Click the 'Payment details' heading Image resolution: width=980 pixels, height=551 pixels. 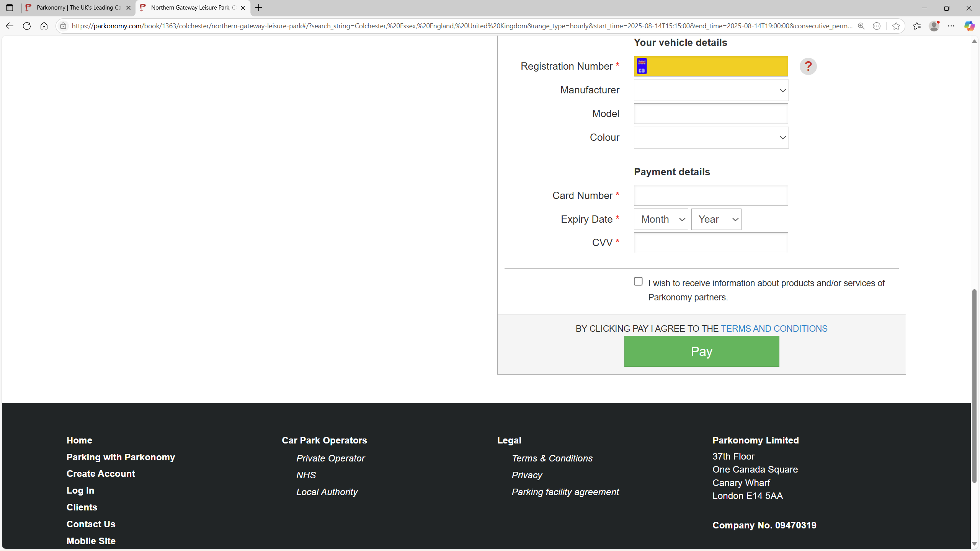pyautogui.click(x=672, y=172)
